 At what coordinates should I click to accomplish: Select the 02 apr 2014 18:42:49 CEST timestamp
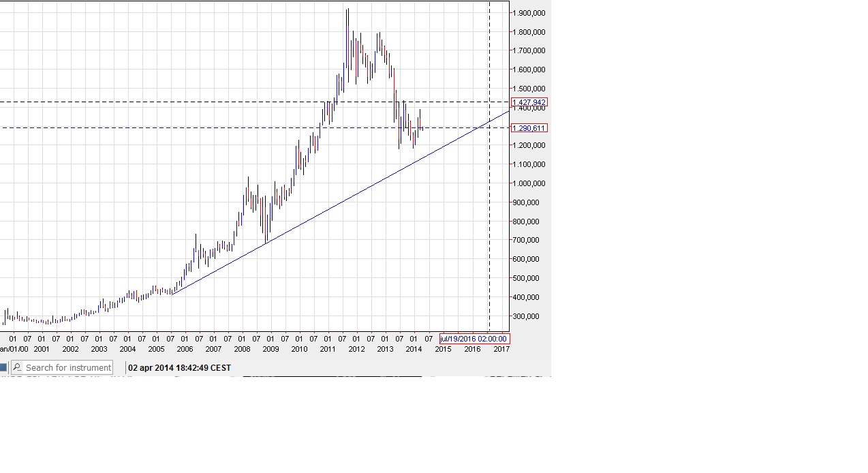[x=180, y=367]
